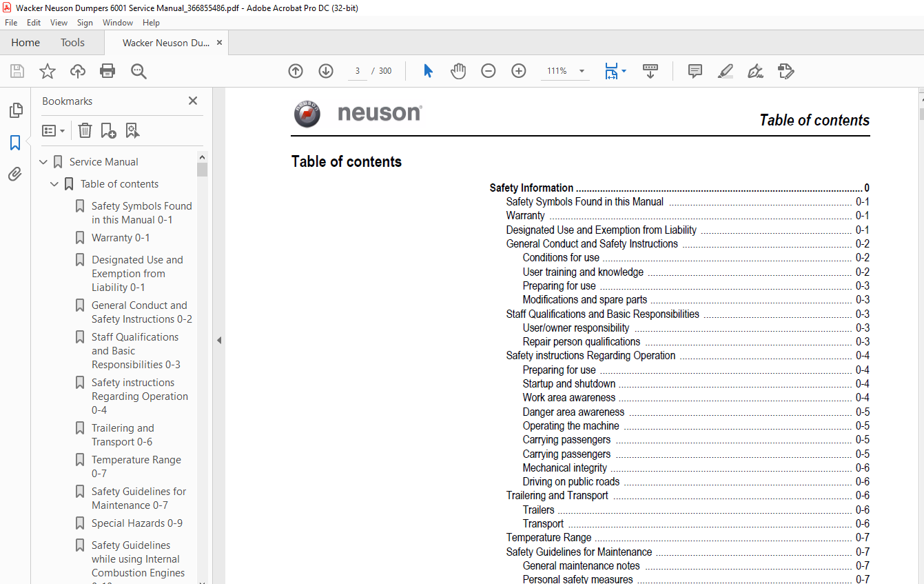Click 'Conditions for use' contents entry
This screenshot has height=584, width=924.
pos(561,258)
